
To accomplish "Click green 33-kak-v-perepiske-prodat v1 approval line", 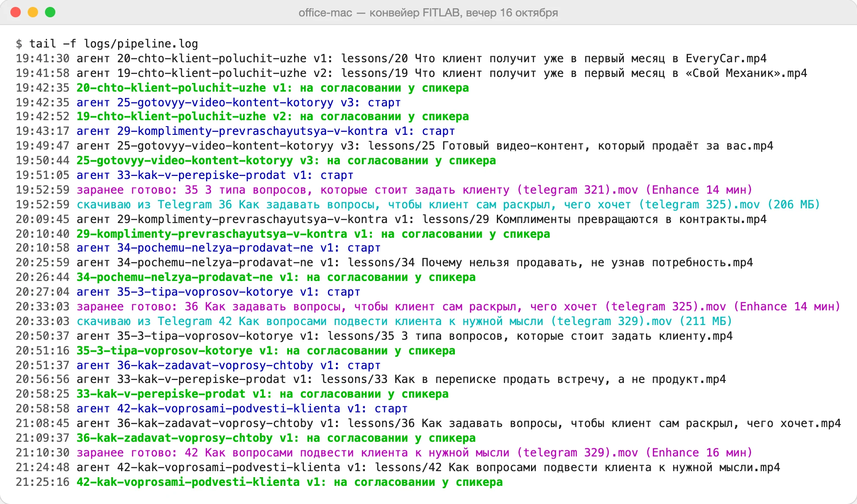I will point(233,394).
